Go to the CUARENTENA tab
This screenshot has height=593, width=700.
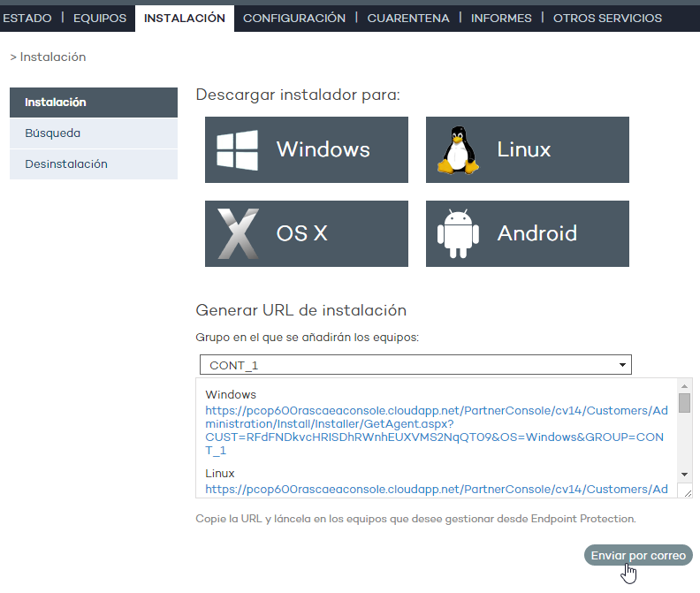click(408, 19)
